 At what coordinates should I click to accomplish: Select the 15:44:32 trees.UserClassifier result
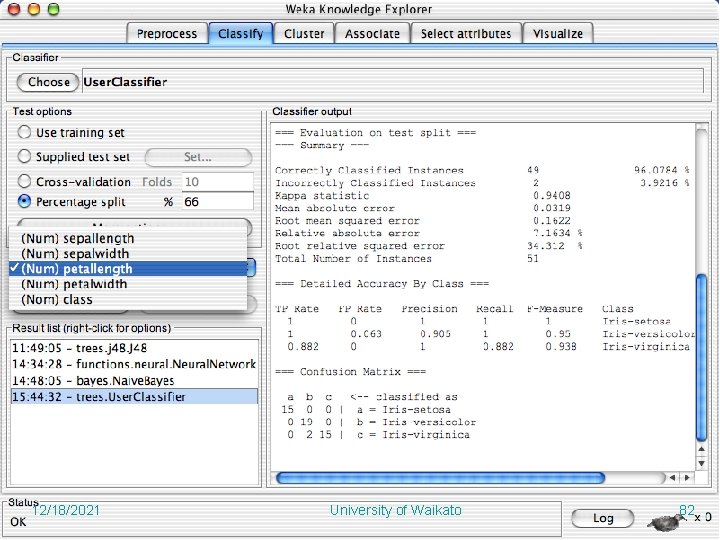(134, 397)
